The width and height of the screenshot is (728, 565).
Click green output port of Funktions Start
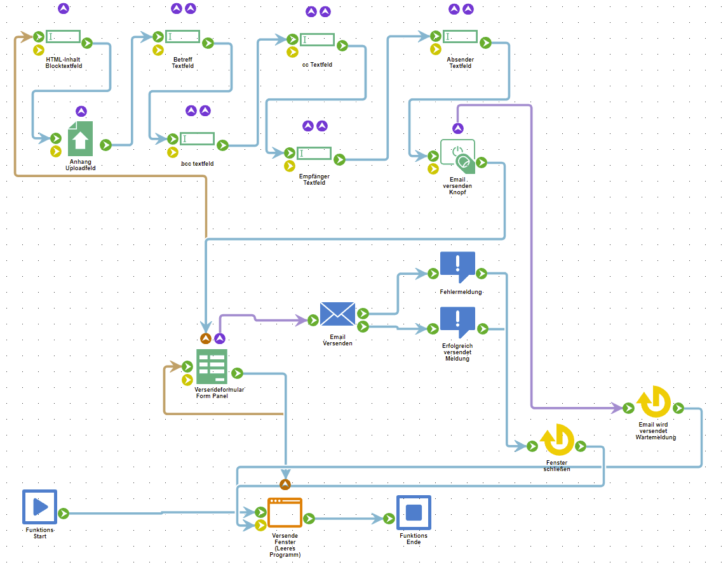pos(64,513)
